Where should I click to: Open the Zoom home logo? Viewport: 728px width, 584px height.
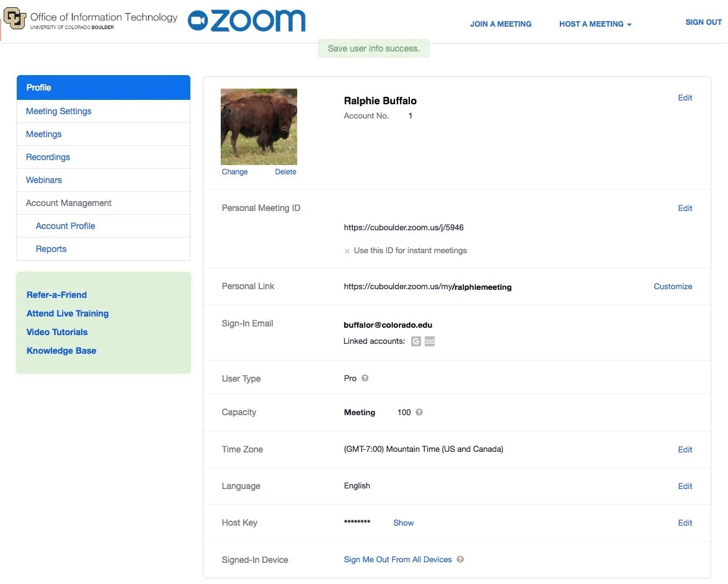[246, 21]
